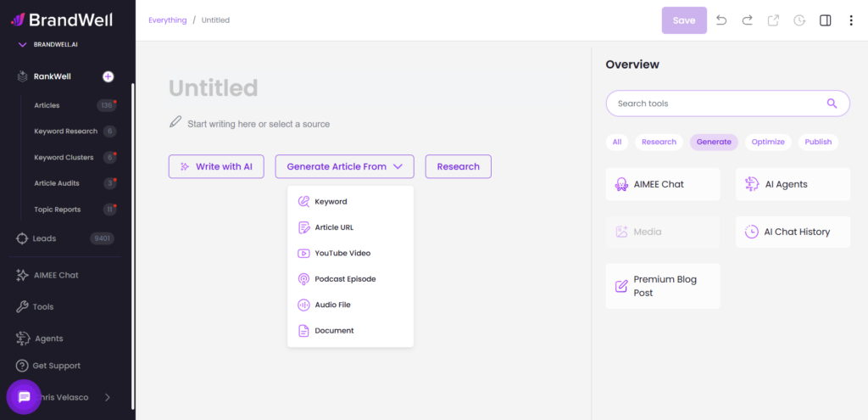Click the Search tools input field
This screenshot has width=868, height=420.
click(x=728, y=103)
